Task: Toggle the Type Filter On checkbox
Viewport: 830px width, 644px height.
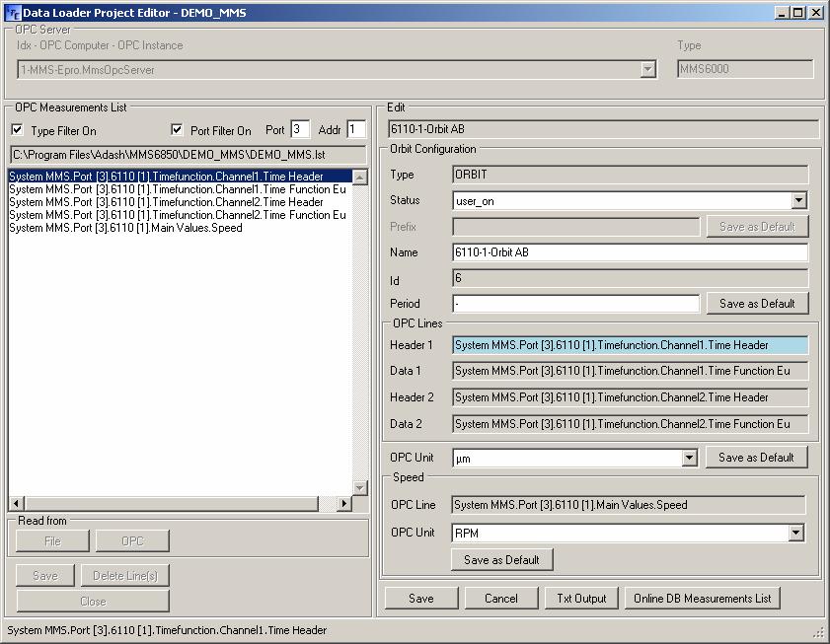Action: coord(18,129)
